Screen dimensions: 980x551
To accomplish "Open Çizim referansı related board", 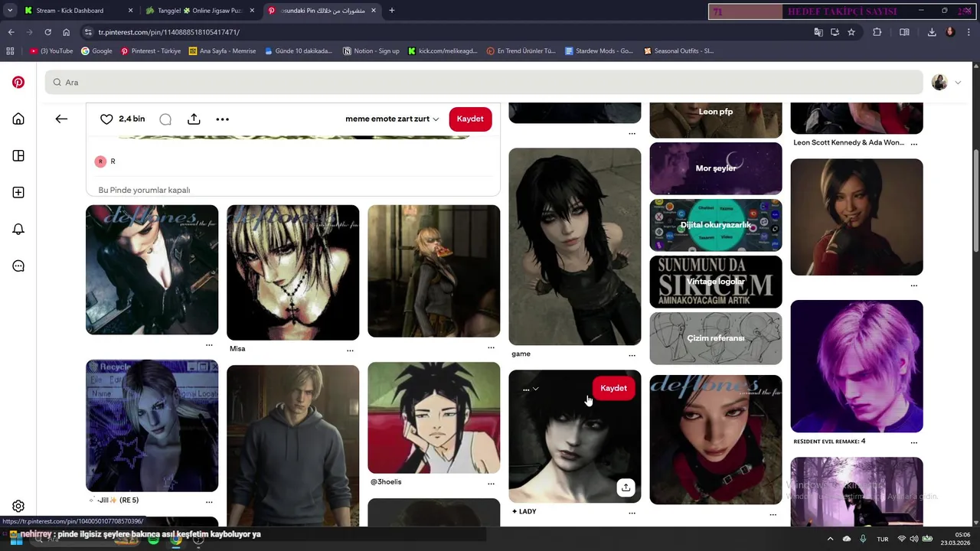I will 716,338.
